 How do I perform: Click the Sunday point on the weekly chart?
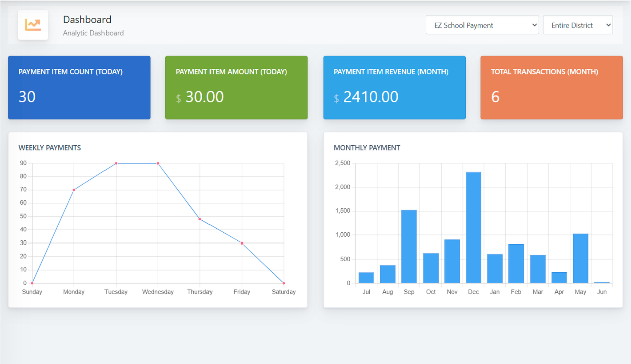[x=32, y=282]
